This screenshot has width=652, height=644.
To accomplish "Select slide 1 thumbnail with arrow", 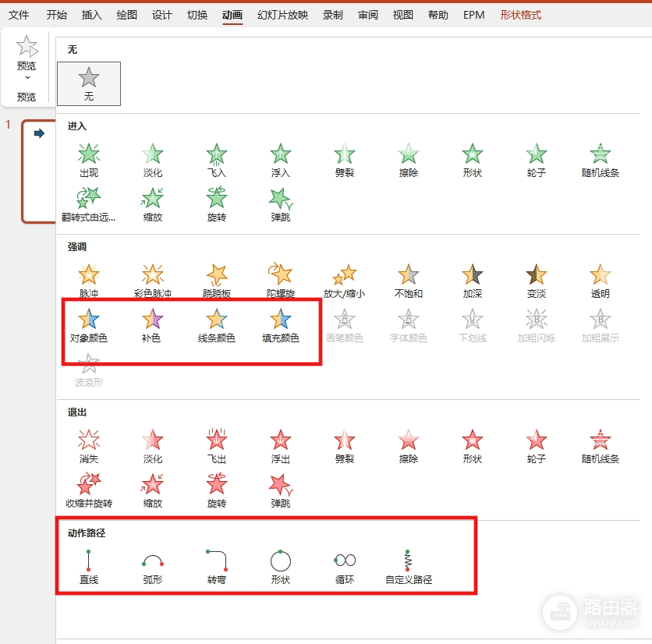I will 39,172.
